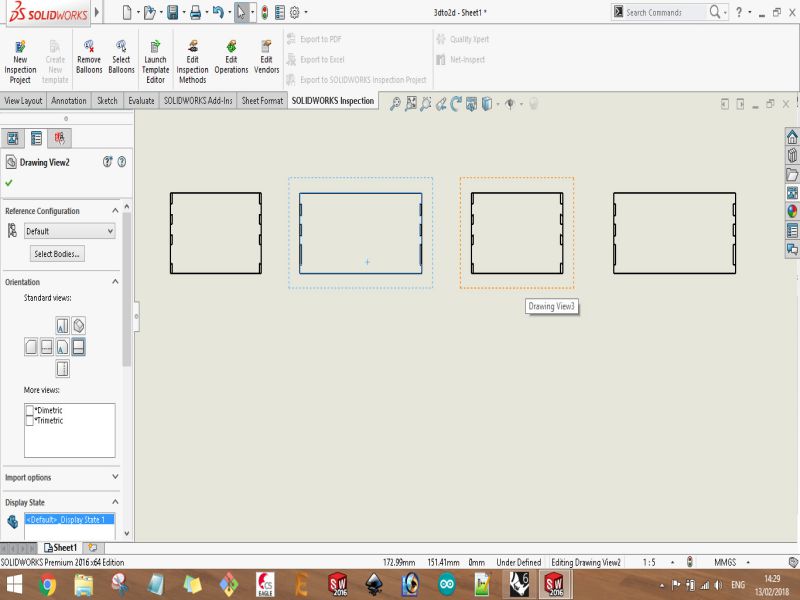Image resolution: width=800 pixels, height=600 pixels.
Task: Open the SOLIDWORKS Forum task pane icon
Action: point(792,248)
